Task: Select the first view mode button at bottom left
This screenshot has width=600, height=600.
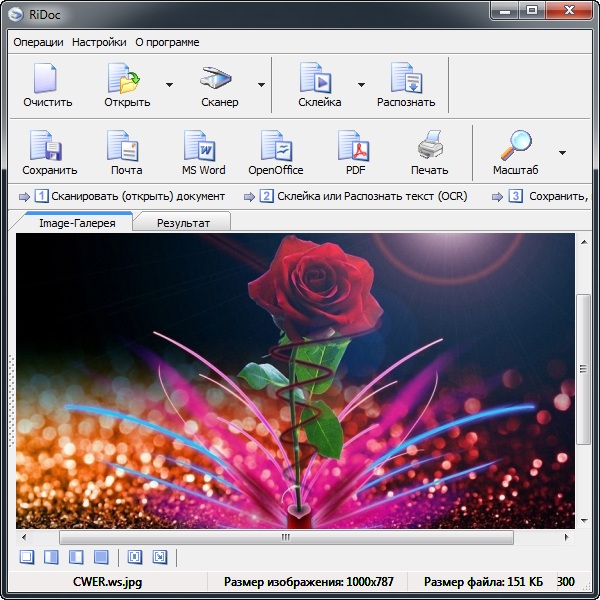Action: [x=28, y=557]
